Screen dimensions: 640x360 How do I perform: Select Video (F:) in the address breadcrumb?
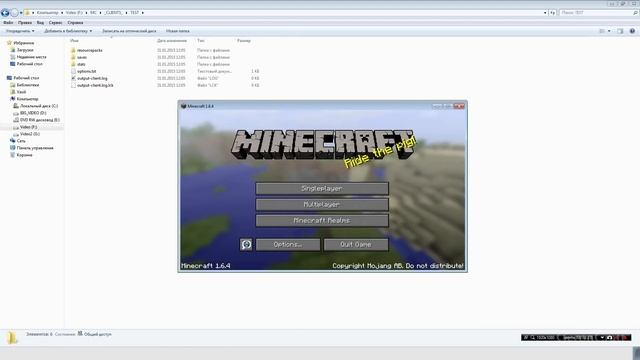(x=74, y=13)
